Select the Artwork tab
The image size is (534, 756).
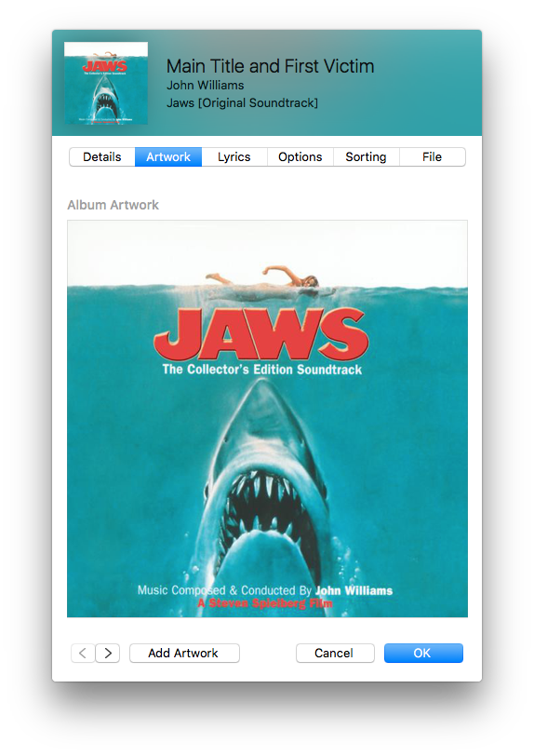pyautogui.click(x=168, y=156)
